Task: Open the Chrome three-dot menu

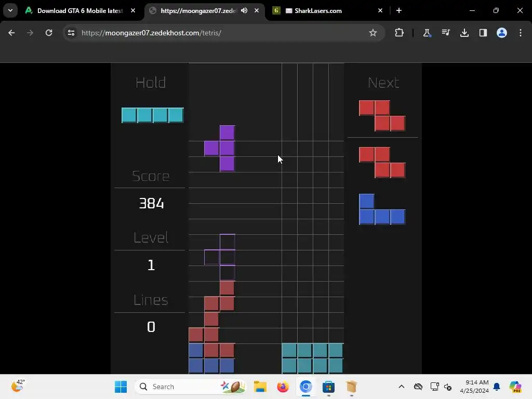Action: [521, 33]
